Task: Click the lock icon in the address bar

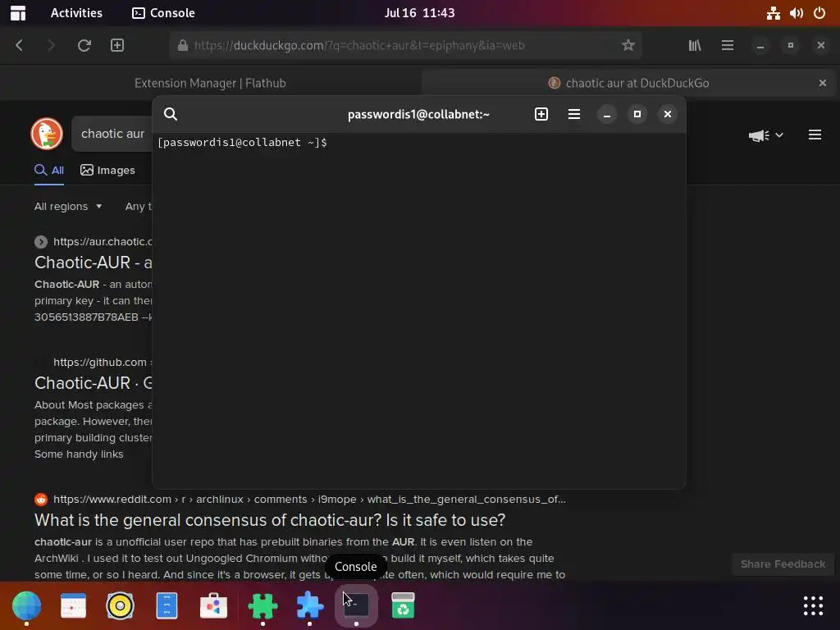Action: coord(183,46)
